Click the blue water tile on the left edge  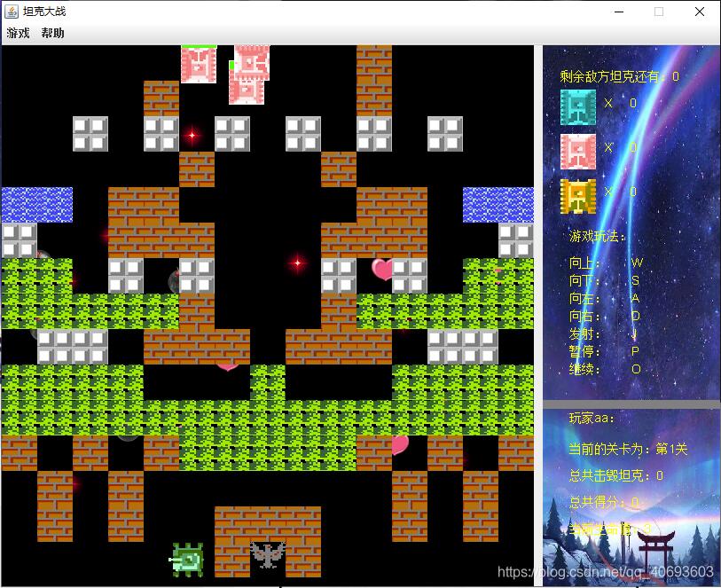point(36,205)
